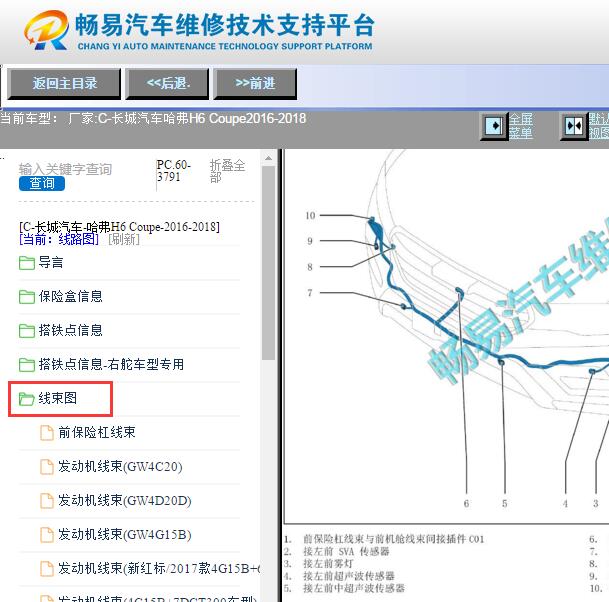Expand the 保险盒信息 folder
The image size is (609, 602).
70,297
